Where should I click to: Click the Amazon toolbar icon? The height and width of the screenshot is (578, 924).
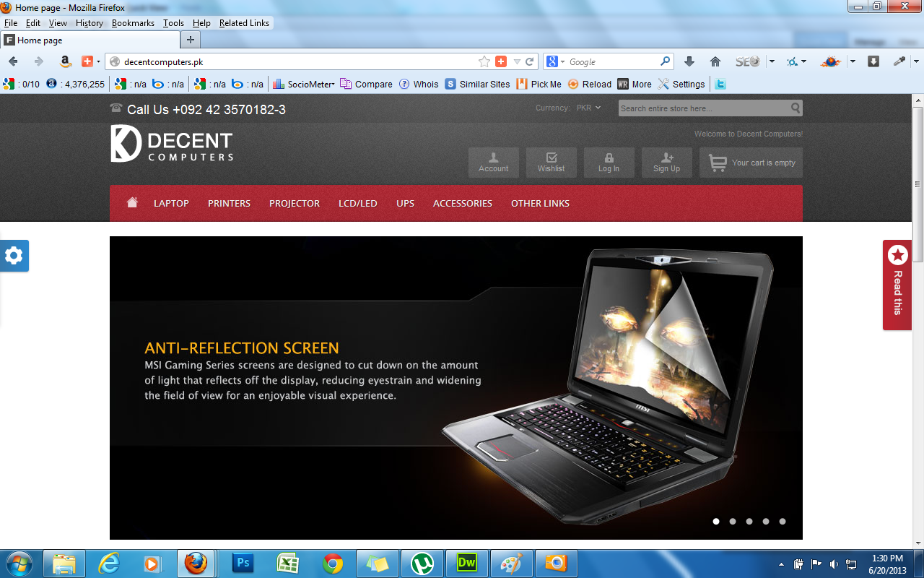65,61
